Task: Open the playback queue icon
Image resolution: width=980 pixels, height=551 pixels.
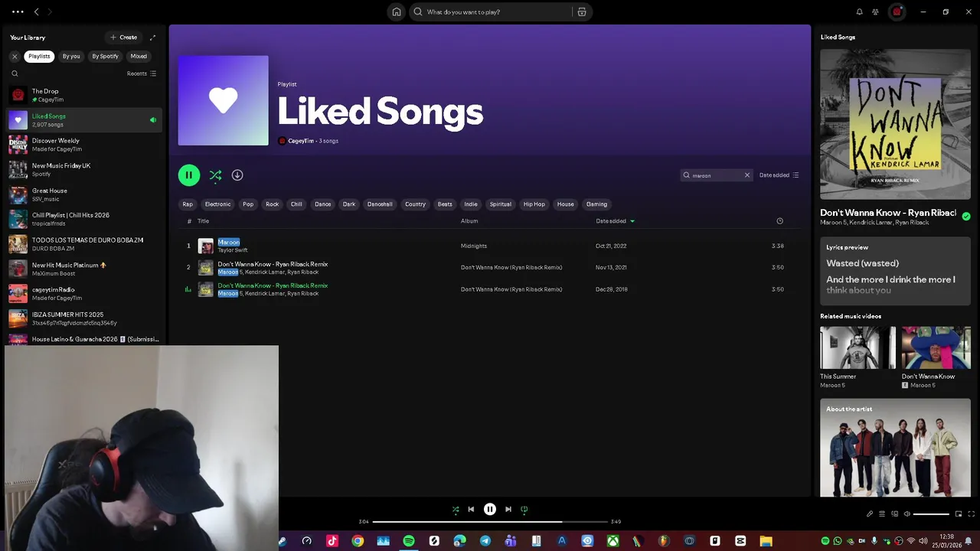Action: [881, 514]
